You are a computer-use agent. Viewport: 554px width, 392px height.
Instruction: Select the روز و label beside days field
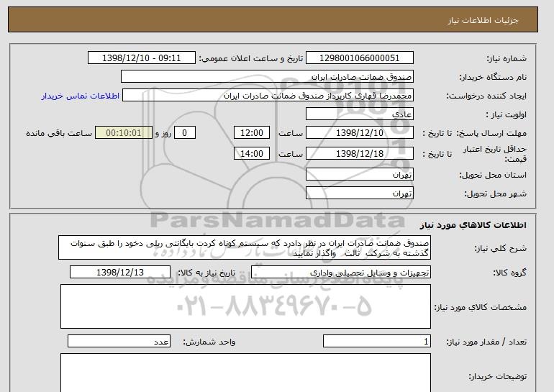pyautogui.click(x=163, y=133)
